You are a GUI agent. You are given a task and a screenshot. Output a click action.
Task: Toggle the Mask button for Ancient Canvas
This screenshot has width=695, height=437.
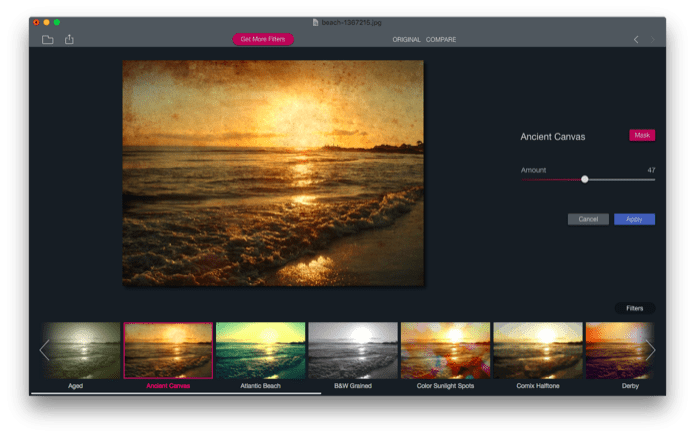(x=642, y=135)
